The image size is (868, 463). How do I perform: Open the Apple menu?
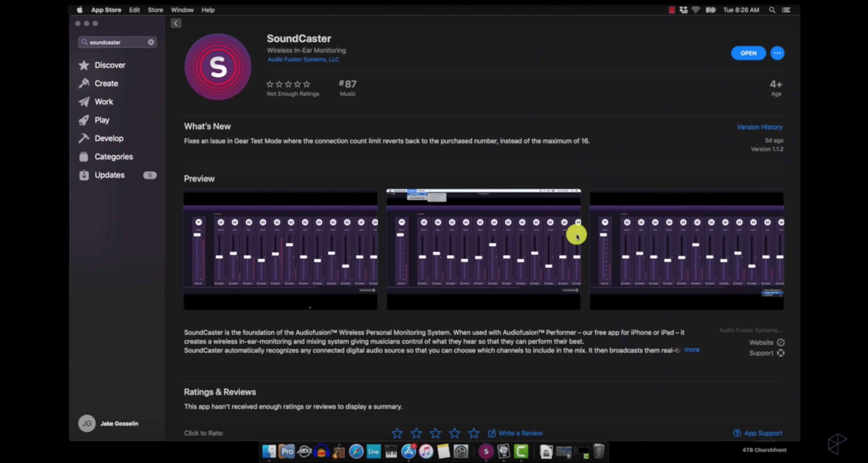click(80, 10)
